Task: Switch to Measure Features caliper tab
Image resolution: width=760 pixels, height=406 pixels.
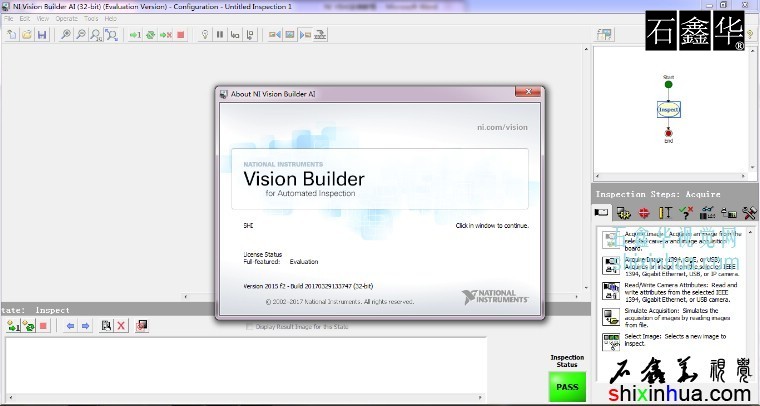Action: click(665, 212)
